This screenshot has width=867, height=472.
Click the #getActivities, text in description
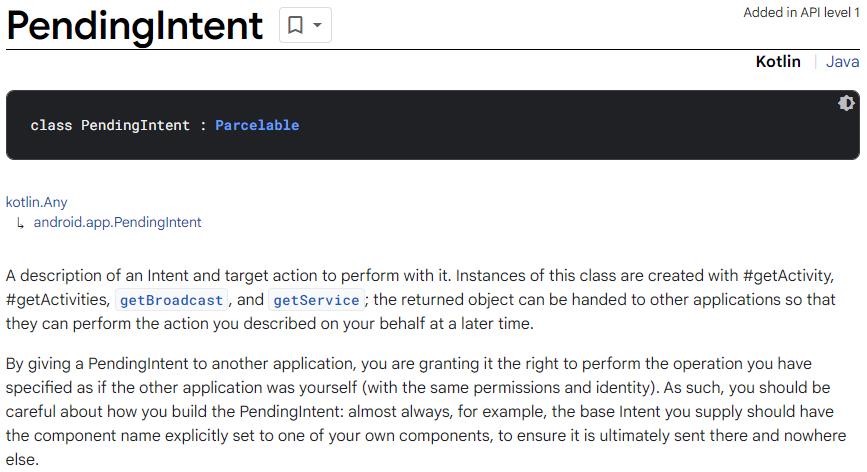coord(58,299)
